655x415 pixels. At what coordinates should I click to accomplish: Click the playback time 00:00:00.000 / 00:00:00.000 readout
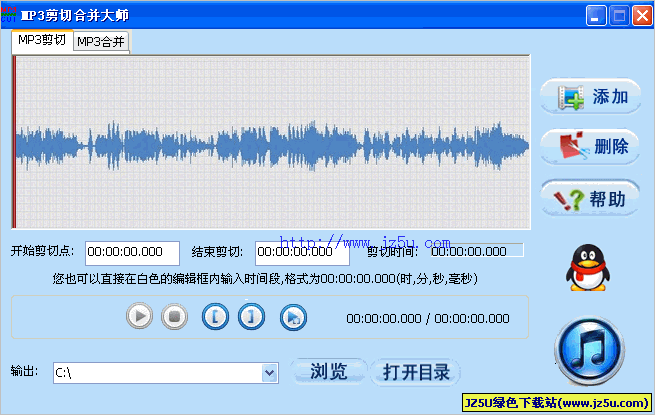(428, 318)
